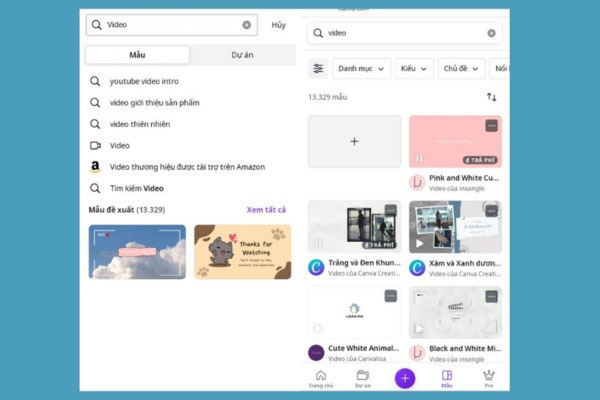
Task: Switch to the Dự án tab
Action: coord(242,55)
